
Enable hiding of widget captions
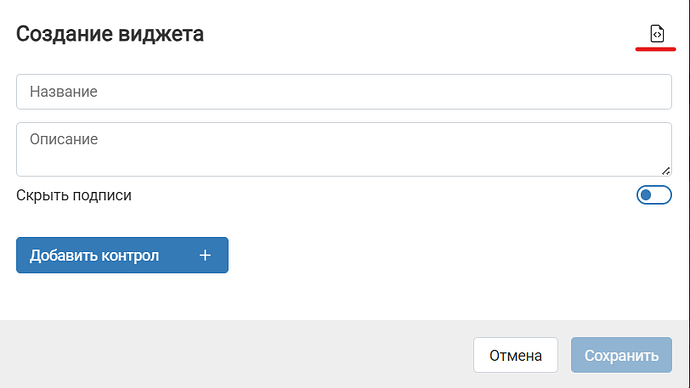(654, 195)
